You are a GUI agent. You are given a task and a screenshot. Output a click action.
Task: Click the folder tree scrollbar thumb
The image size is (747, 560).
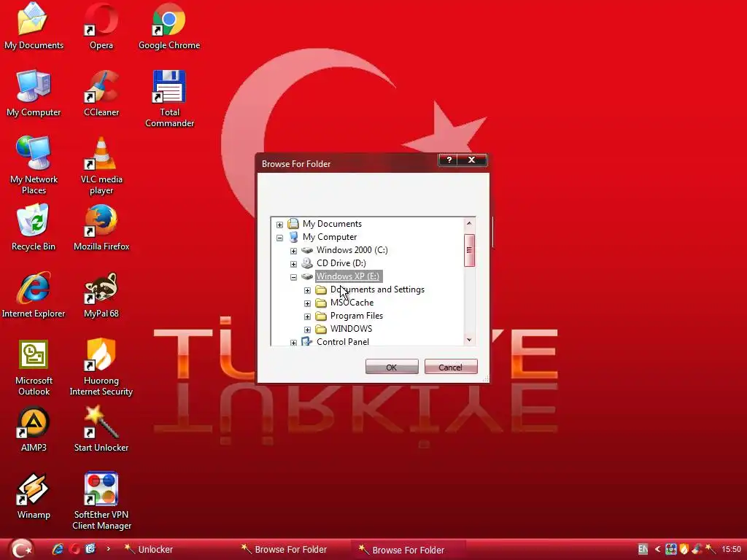point(469,250)
